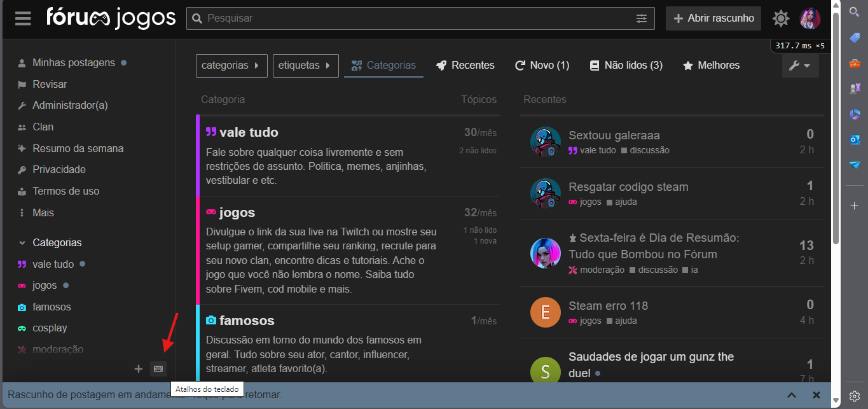Click the keyboard shortcuts icon
This screenshot has width=868, height=409.
tap(158, 368)
